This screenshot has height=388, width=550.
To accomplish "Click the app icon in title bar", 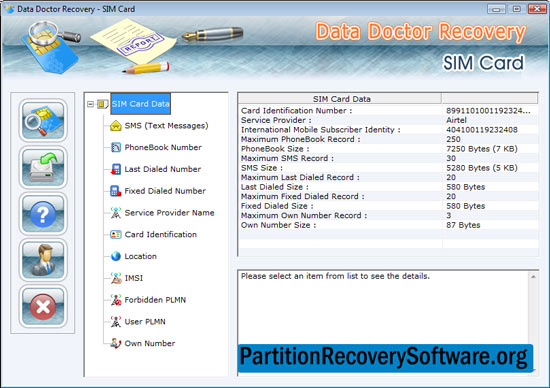I will [x=9, y=8].
